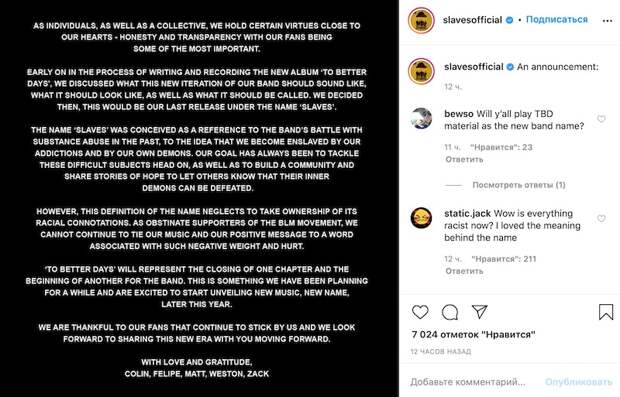Screen dimensions: 620x397
Task: Follow the account via Подписаться
Action: click(557, 19)
